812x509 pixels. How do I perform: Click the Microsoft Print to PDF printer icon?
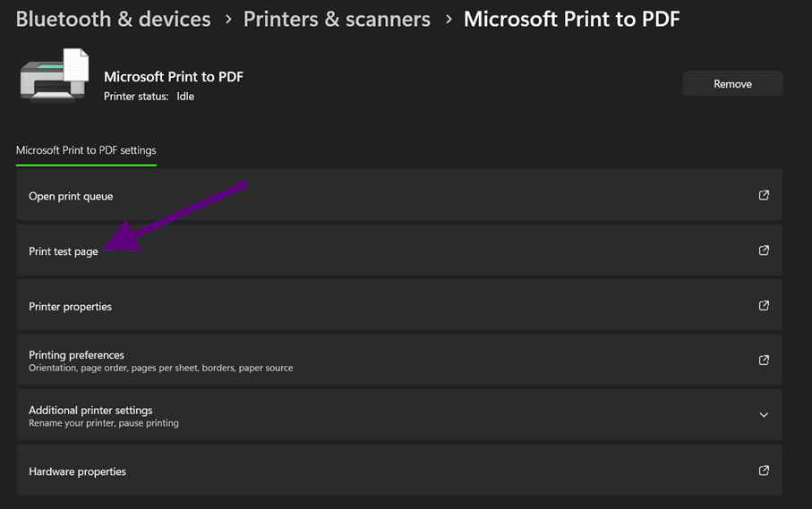(x=55, y=77)
